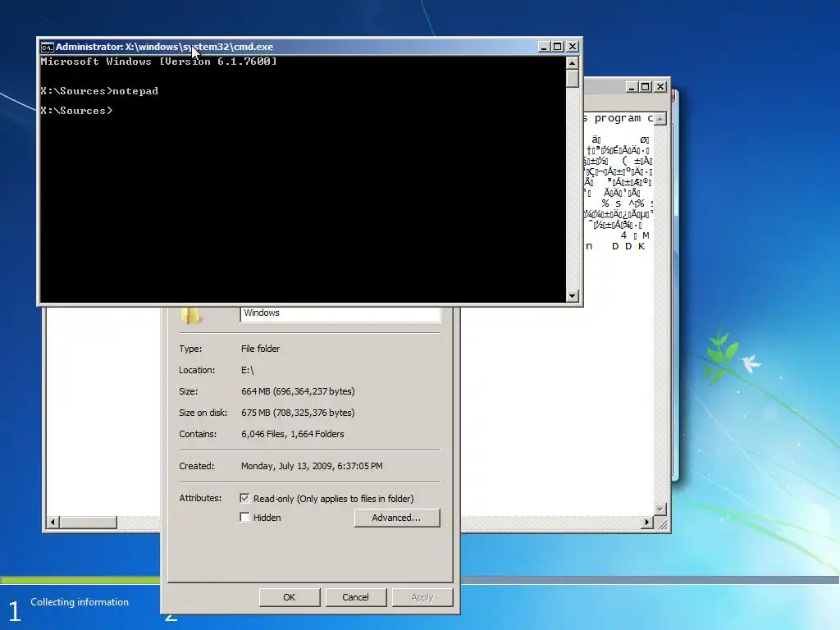840x630 pixels.
Task: Confirm Properties dialog with OK
Action: (290, 597)
